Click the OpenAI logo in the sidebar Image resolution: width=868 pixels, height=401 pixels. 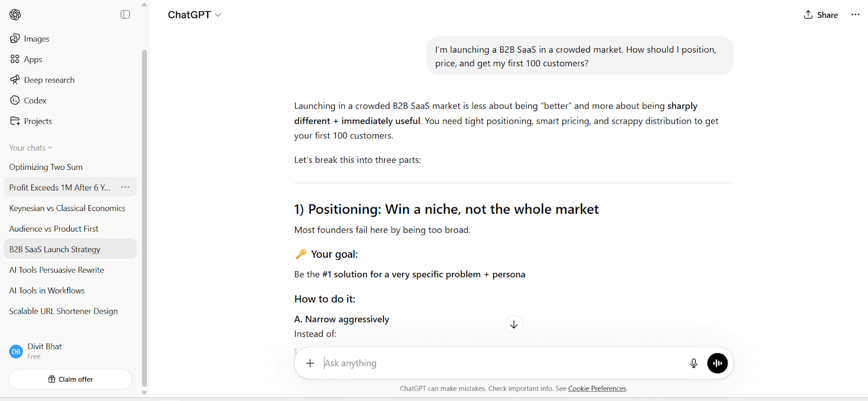(15, 14)
